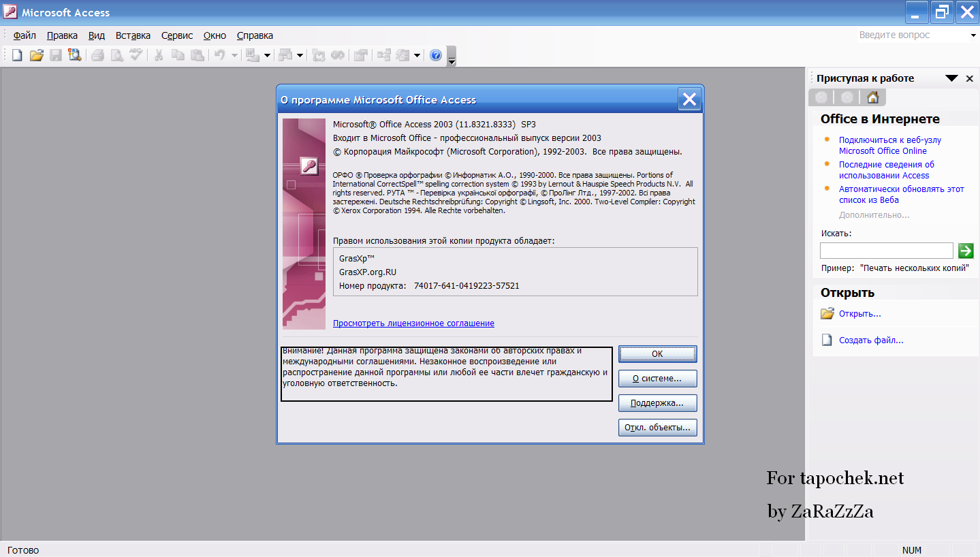This screenshot has height=557, width=980.
Task: Open the Окно menu
Action: click(215, 35)
